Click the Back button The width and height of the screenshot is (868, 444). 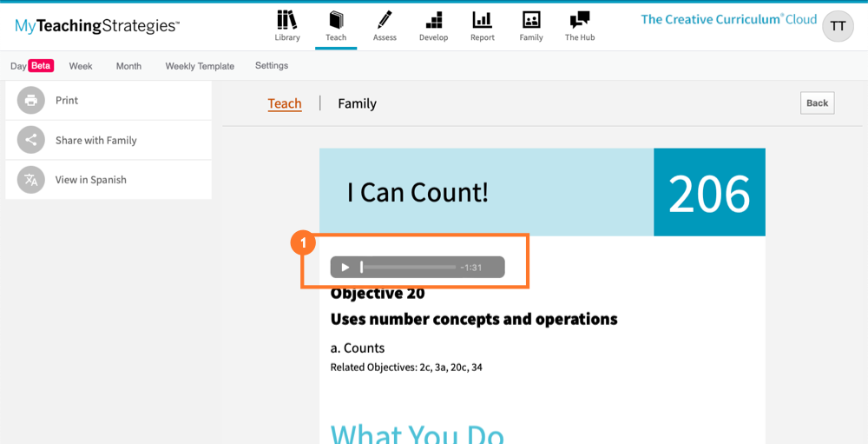(x=817, y=103)
